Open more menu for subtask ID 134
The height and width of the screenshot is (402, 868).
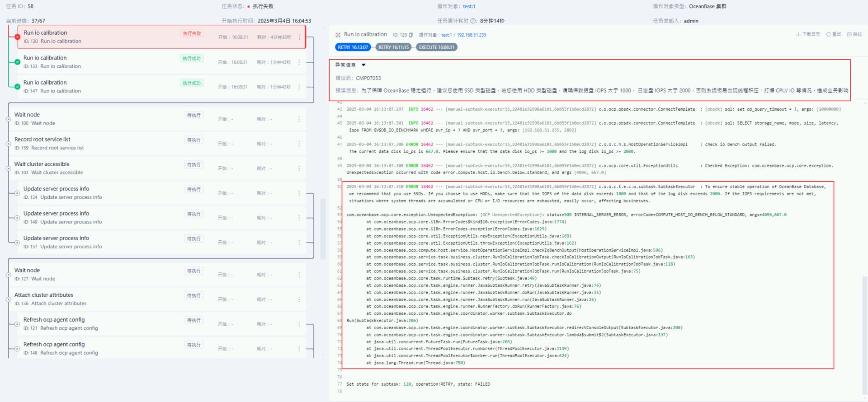point(299,193)
